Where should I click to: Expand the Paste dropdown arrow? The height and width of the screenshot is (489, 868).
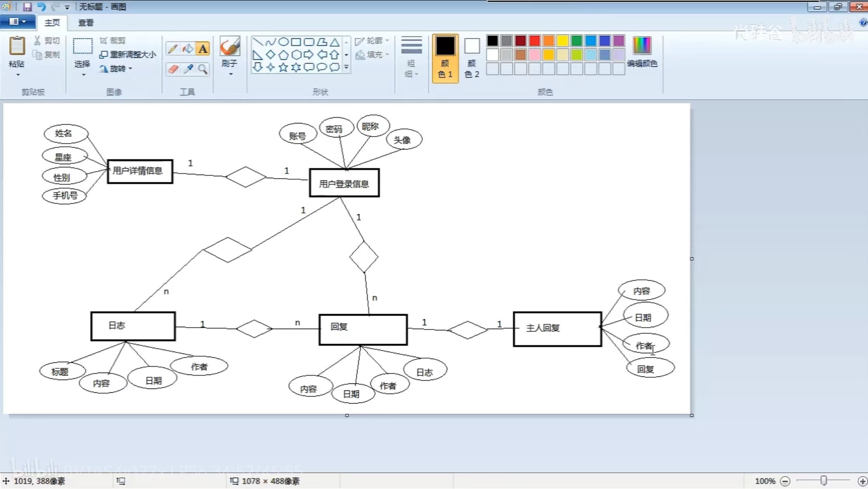[18, 75]
